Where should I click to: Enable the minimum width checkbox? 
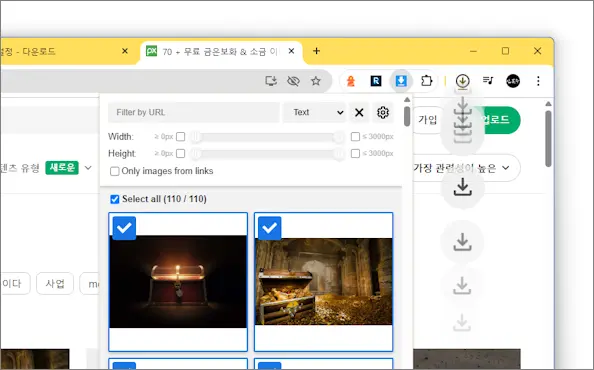click(x=181, y=136)
